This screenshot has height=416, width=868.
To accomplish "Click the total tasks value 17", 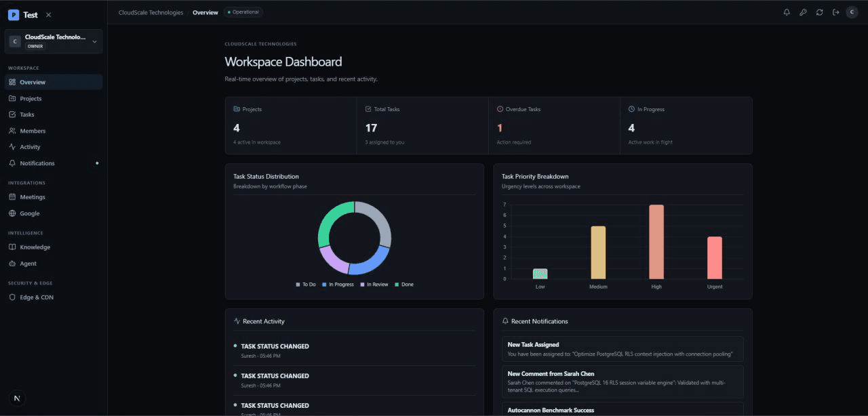I will click(371, 128).
